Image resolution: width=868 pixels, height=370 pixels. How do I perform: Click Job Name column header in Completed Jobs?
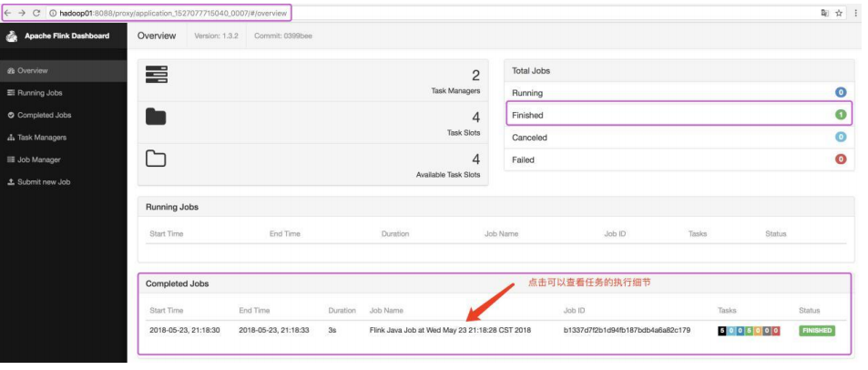coord(386,310)
